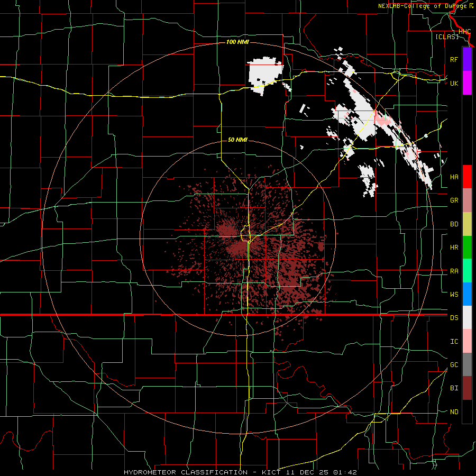This screenshot has width=476, height=476.
Task: Click the "GR" legend label
Action: pos(454,200)
